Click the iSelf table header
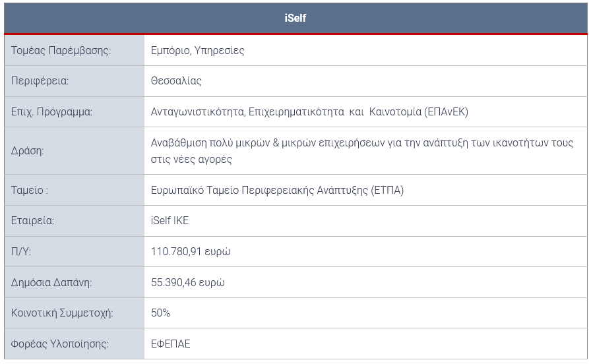589x364 pixels. pyautogui.click(x=295, y=18)
